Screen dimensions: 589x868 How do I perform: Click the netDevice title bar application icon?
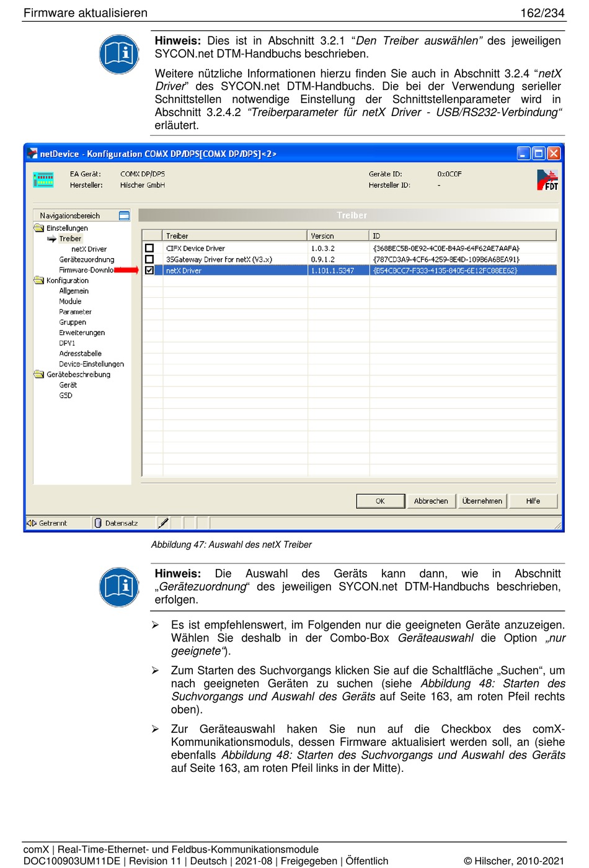pyautogui.click(x=32, y=153)
